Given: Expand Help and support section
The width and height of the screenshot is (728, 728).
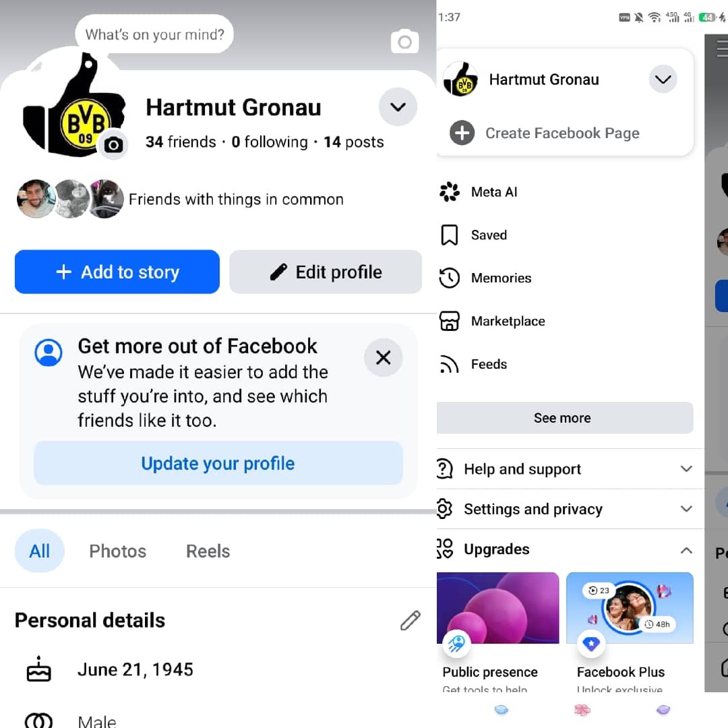Looking at the screenshot, I should click(687, 469).
